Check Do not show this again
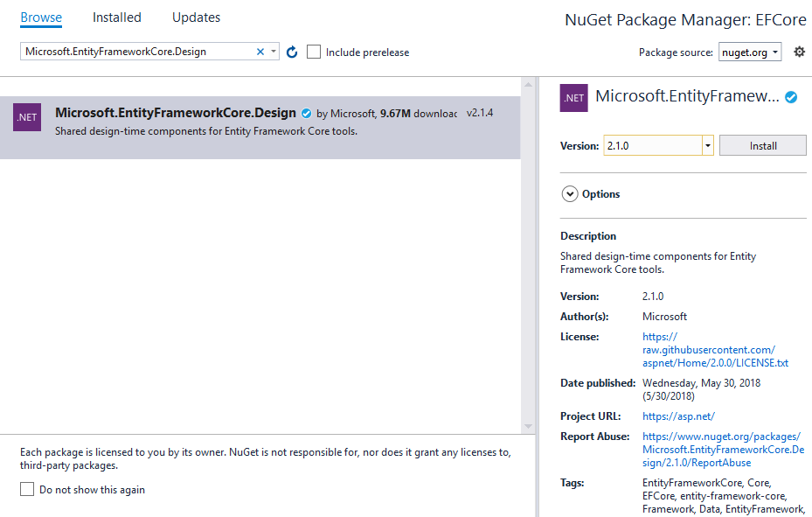Screen dimensions: 812x517 pos(27,489)
